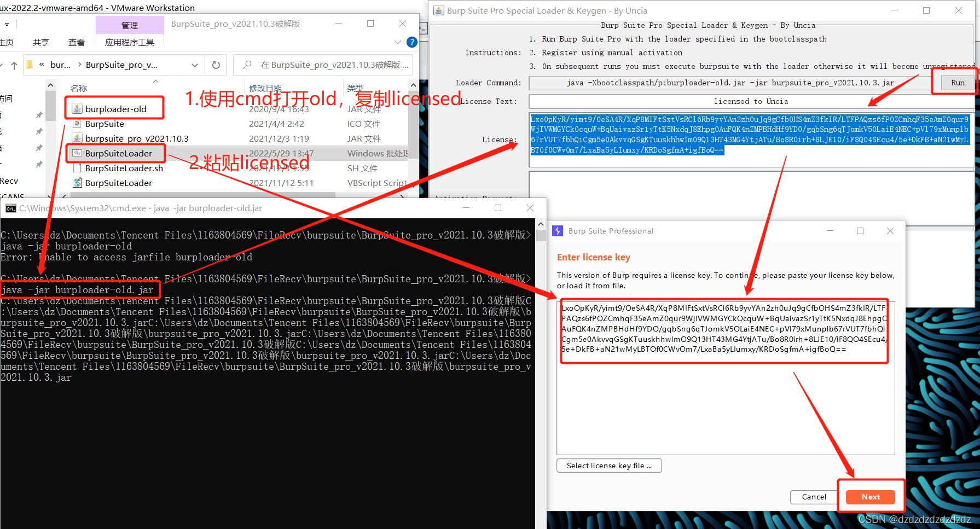The height and width of the screenshot is (529, 980).
Task: Select the BurpSuiteLoader.sh file name
Action: (124, 168)
